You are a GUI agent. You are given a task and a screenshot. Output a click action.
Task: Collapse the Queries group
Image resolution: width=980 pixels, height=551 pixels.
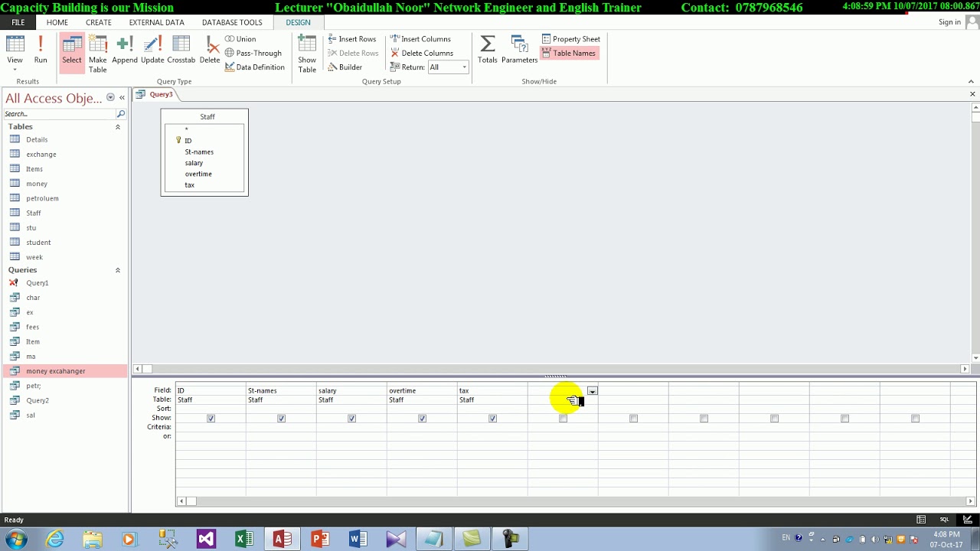(x=117, y=270)
